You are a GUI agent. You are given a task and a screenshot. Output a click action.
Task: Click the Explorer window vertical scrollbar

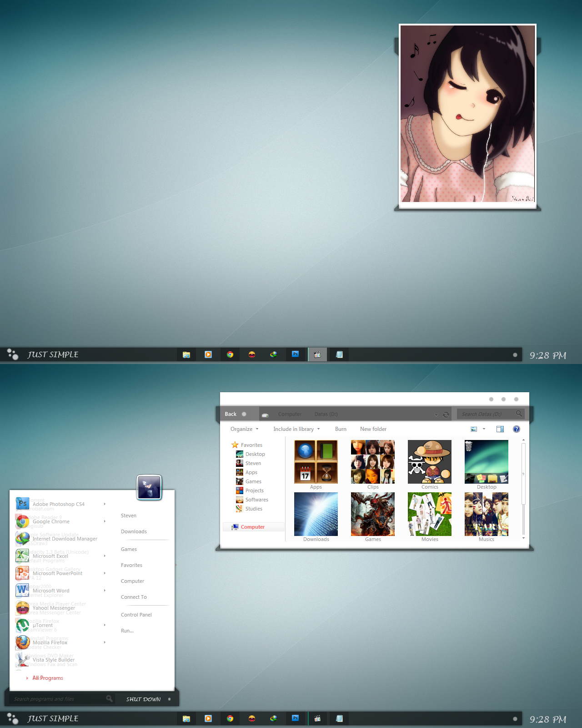pos(523,489)
